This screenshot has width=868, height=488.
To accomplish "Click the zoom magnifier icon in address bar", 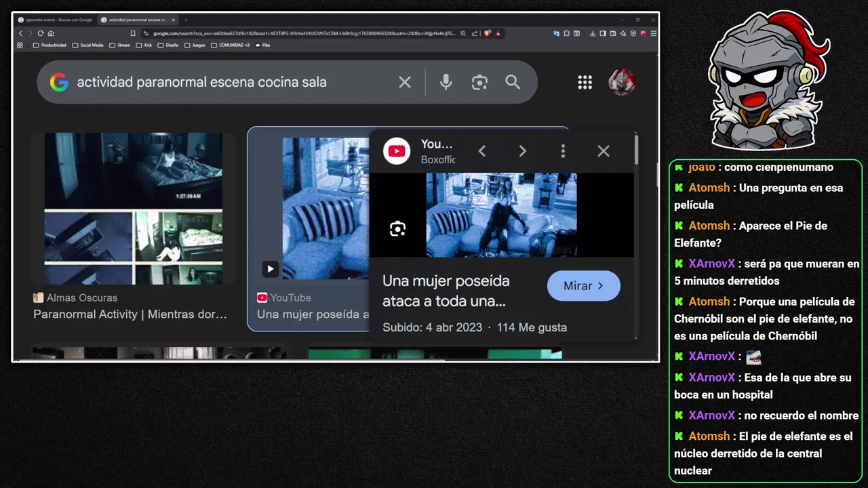I will click(x=463, y=33).
